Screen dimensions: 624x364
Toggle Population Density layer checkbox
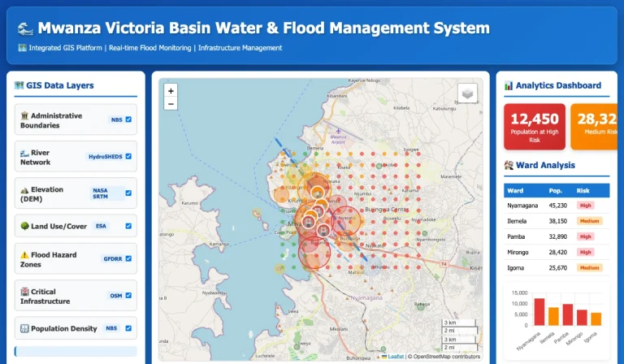[x=128, y=328]
